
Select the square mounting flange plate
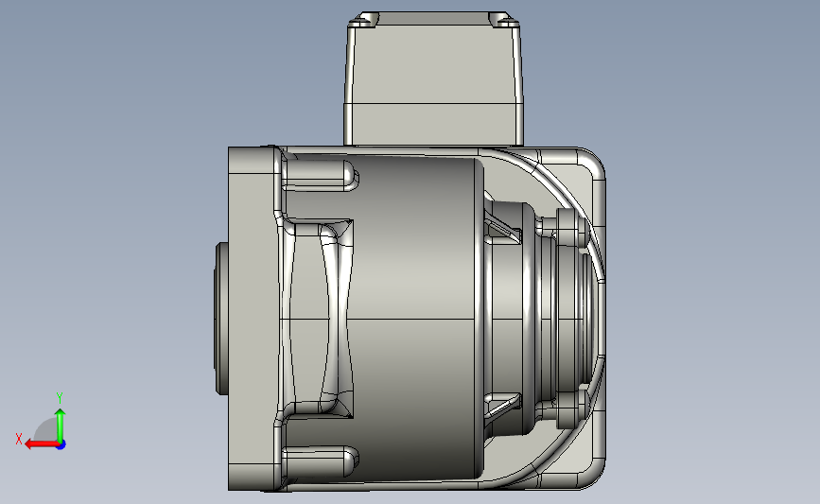point(253,318)
